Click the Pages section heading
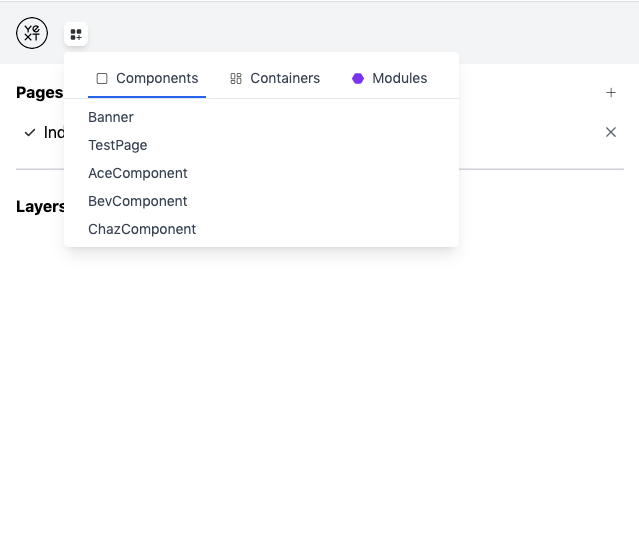The width and height of the screenshot is (639, 539). click(39, 93)
